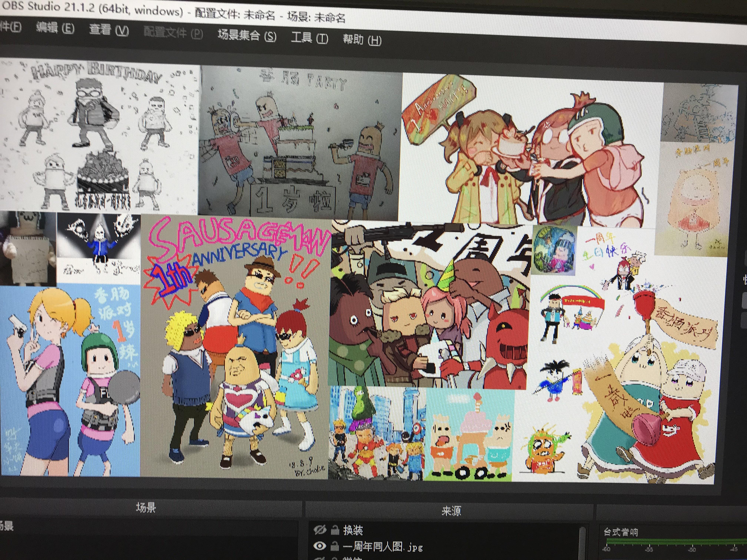Open the 查看 (V) menu

pyautogui.click(x=109, y=30)
